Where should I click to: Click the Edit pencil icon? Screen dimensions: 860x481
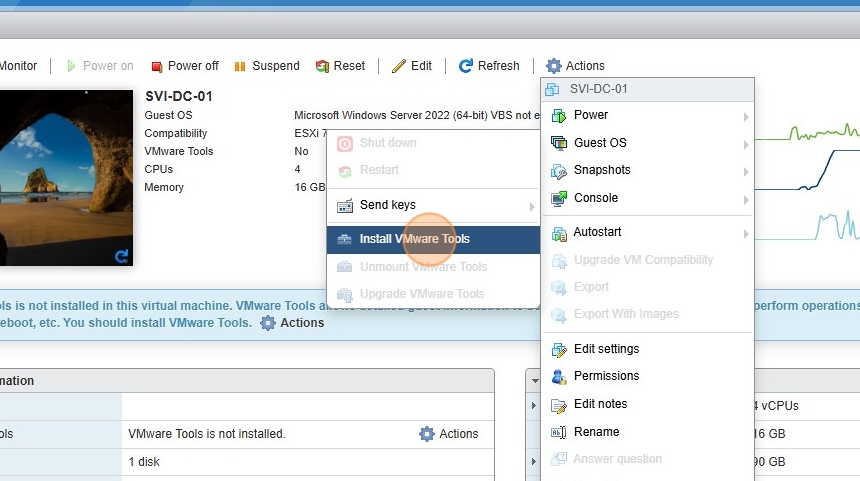point(399,66)
